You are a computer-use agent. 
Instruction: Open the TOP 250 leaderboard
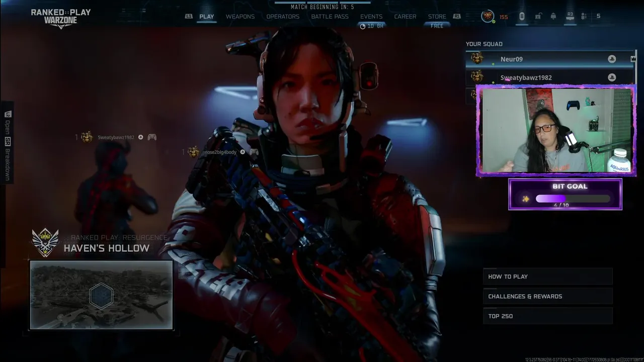click(x=548, y=316)
